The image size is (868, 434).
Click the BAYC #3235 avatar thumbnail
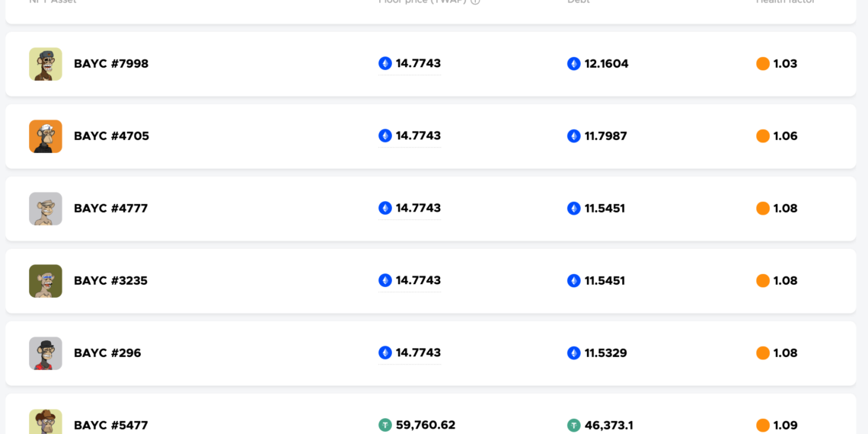pos(46,281)
